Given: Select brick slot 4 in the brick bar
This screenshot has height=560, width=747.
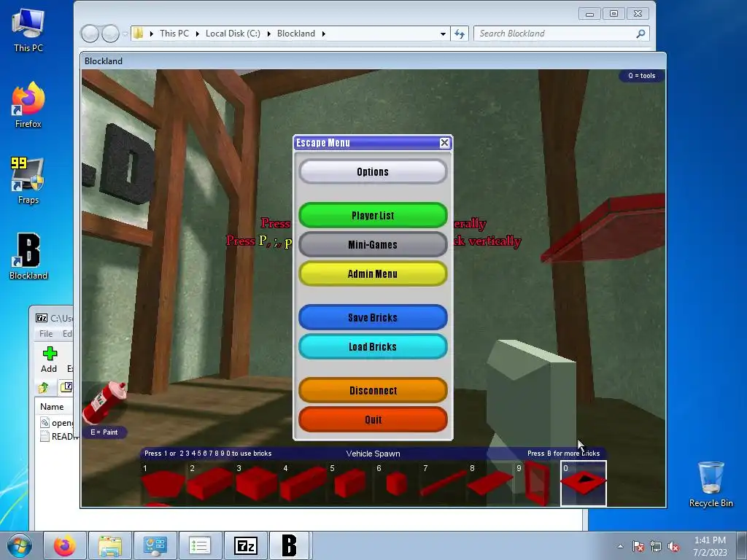Looking at the screenshot, I should pyautogui.click(x=303, y=484).
